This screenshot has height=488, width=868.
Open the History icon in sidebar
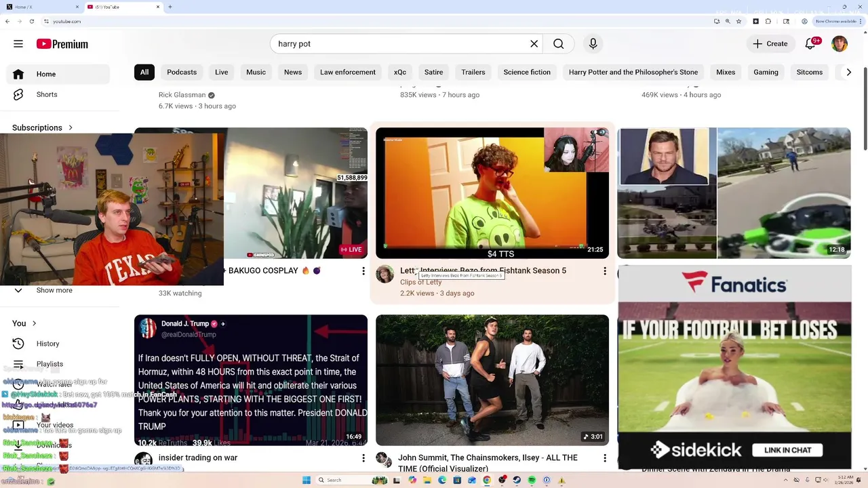[18, 344]
